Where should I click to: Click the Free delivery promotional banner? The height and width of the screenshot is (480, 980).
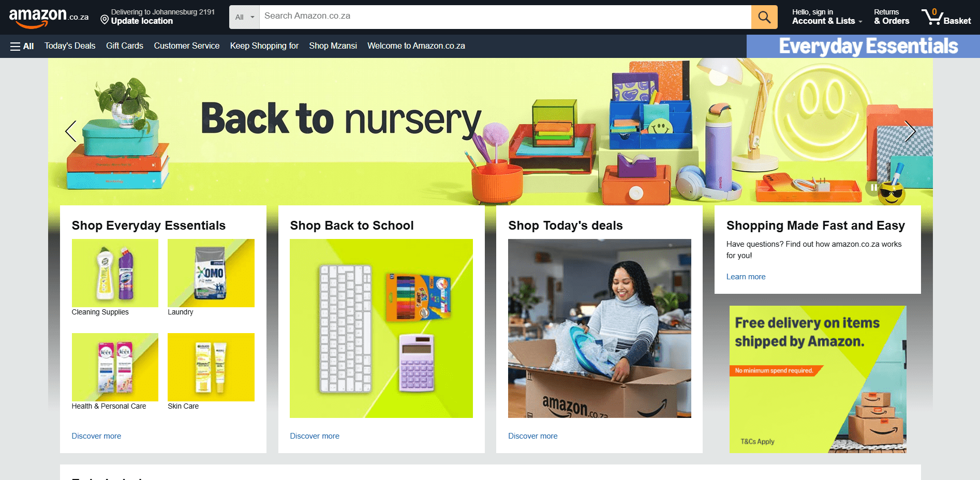coord(818,379)
